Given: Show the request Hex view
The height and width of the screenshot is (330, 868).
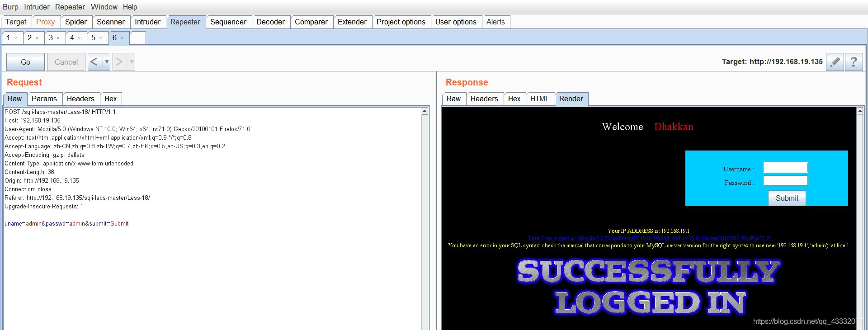Looking at the screenshot, I should (111, 99).
